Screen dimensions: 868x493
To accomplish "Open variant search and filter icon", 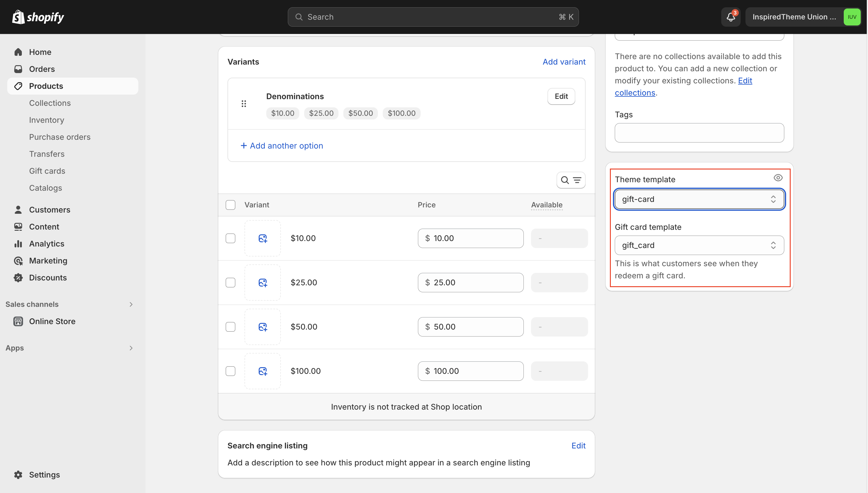I will pyautogui.click(x=571, y=180).
